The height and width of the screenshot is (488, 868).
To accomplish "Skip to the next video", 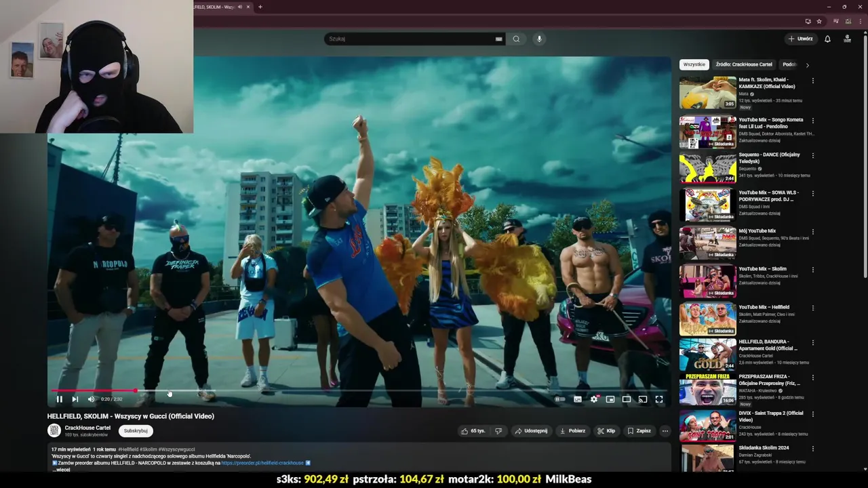I will [75, 399].
